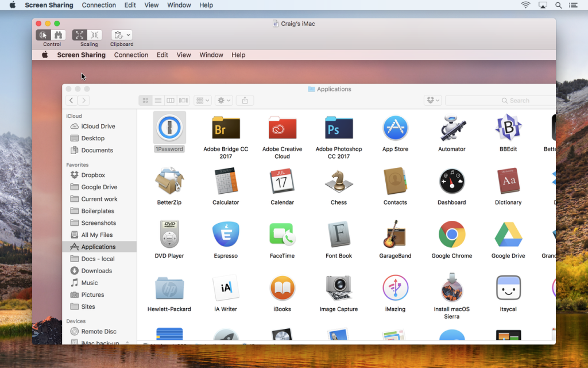The width and height of the screenshot is (588, 368).
Task: Open the Edit menu in the top menu bar
Action: point(130,5)
